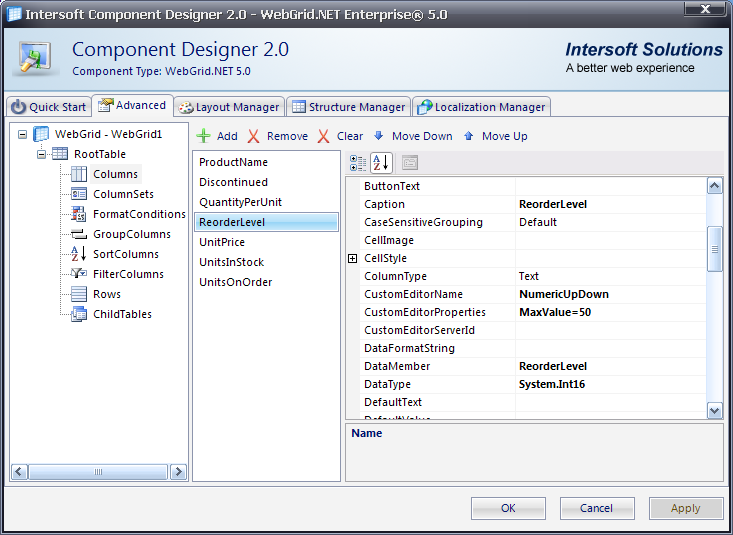Viewport: 733px width, 535px height.
Task: Click the Property Pages toolbar icon
Action: [x=410, y=163]
